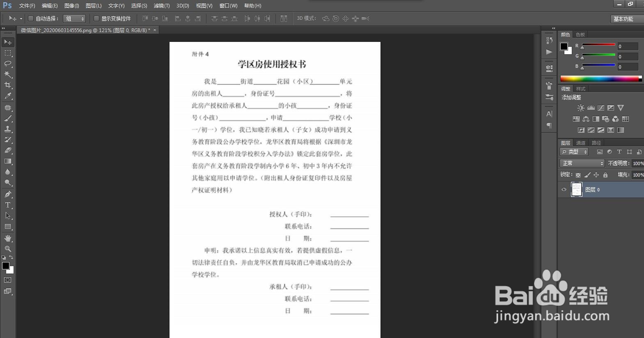Image resolution: width=644 pixels, height=338 pixels.
Task: Select the Spot Healing Brush tool
Action: (8, 108)
